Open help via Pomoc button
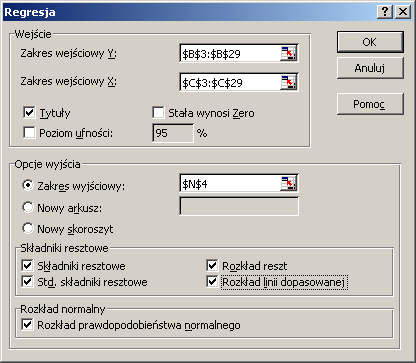Image resolution: width=416 pixels, height=363 pixels. click(370, 104)
